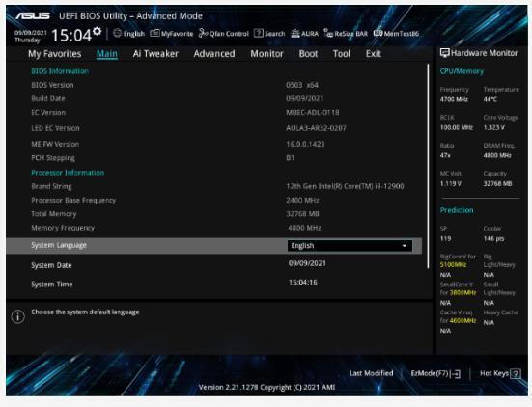The image size is (532, 407).
Task: Click the settings gear next to the clock
Action: (98, 31)
